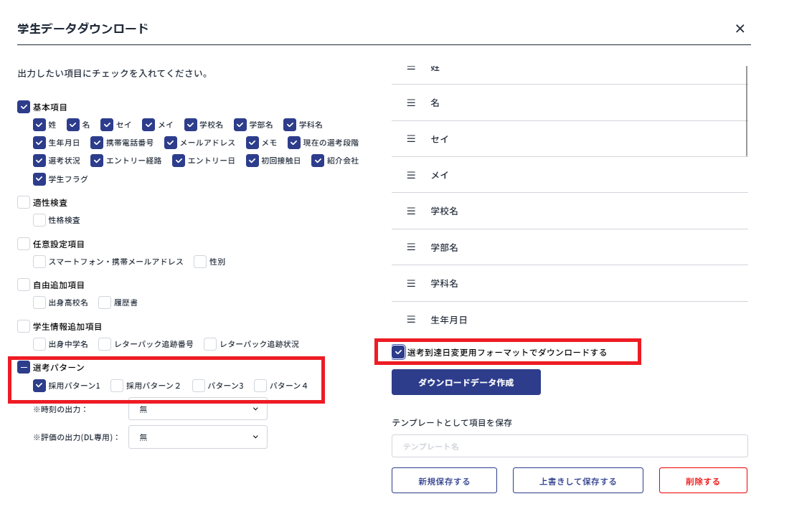Viewport: 812px width, 509px height.
Task: Click the drag handle next to 生年月日
Action: tap(411, 319)
